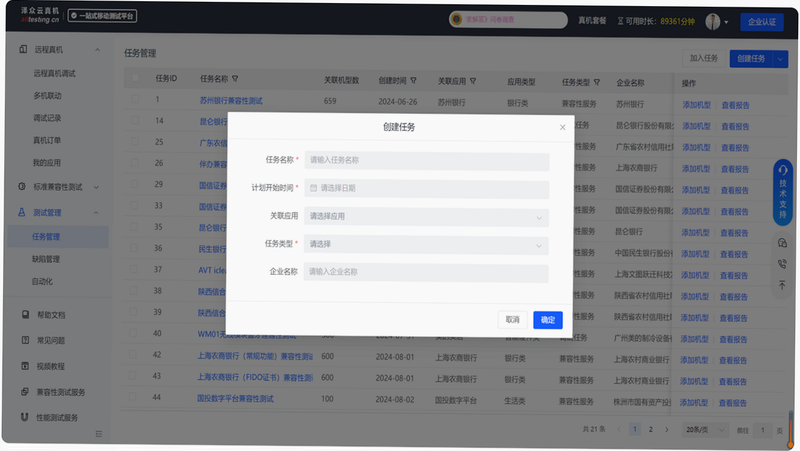Toggle the select-all checkbox in table header
This screenshot has height=451, width=800.
(135, 78)
